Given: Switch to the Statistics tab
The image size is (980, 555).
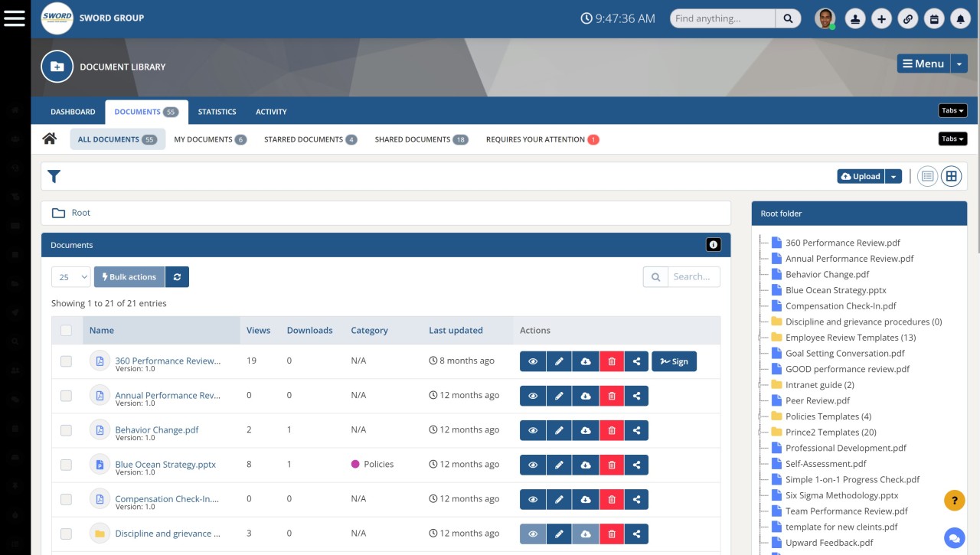Looking at the screenshot, I should [217, 112].
